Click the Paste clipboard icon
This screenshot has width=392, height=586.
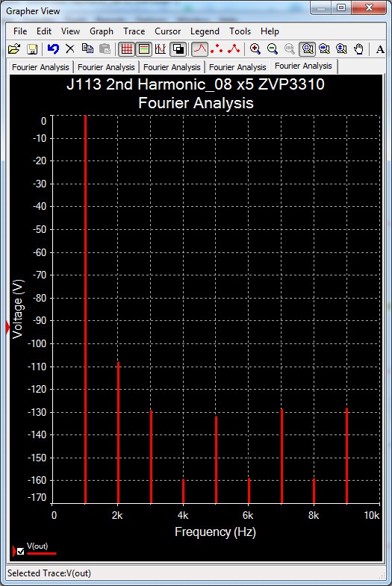click(105, 49)
